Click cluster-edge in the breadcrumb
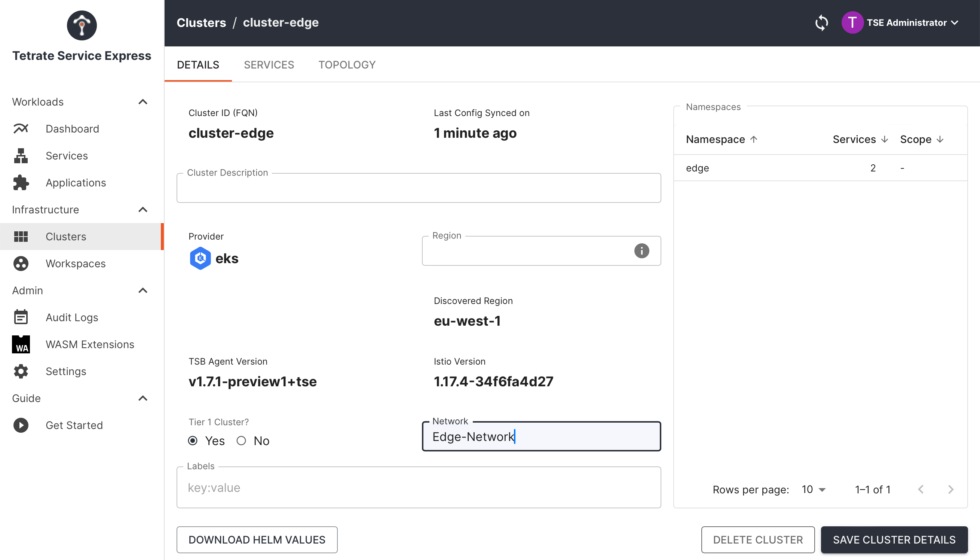The width and height of the screenshot is (980, 560). point(281,23)
